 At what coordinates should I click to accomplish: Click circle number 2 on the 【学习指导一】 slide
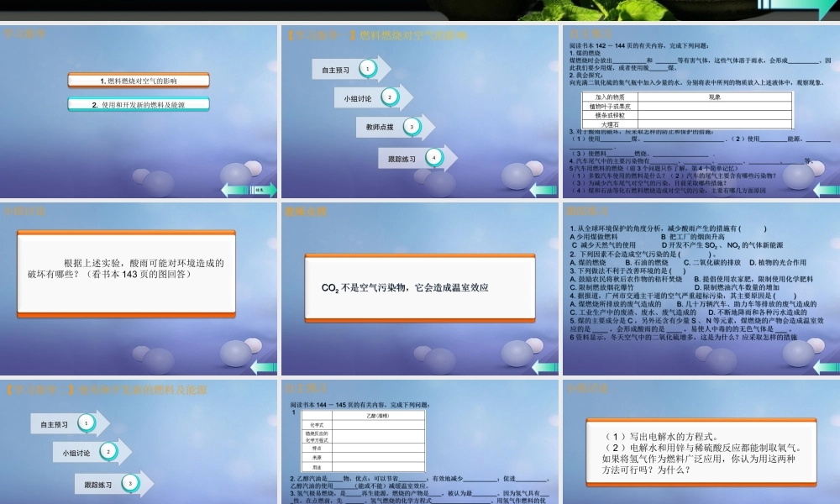tap(390, 97)
